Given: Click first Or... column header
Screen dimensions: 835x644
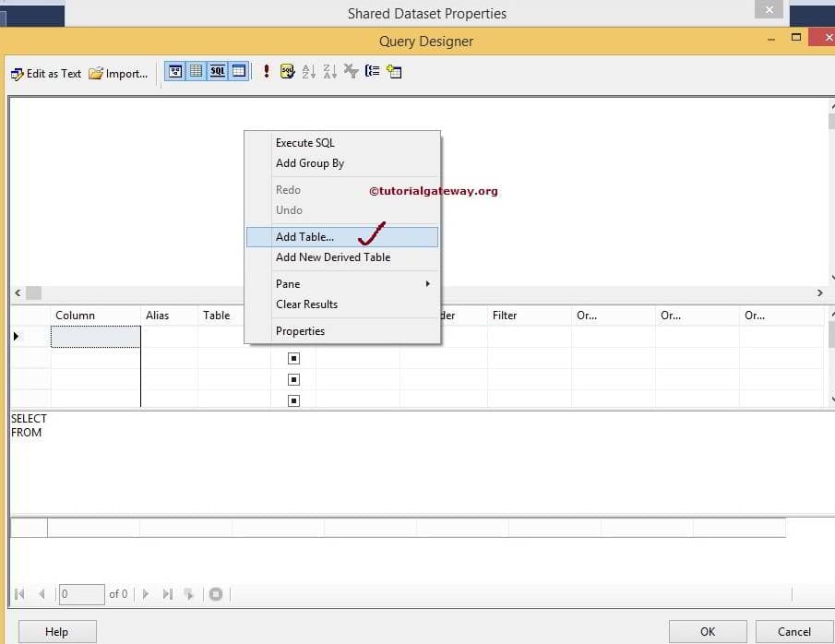Looking at the screenshot, I should tap(614, 316).
